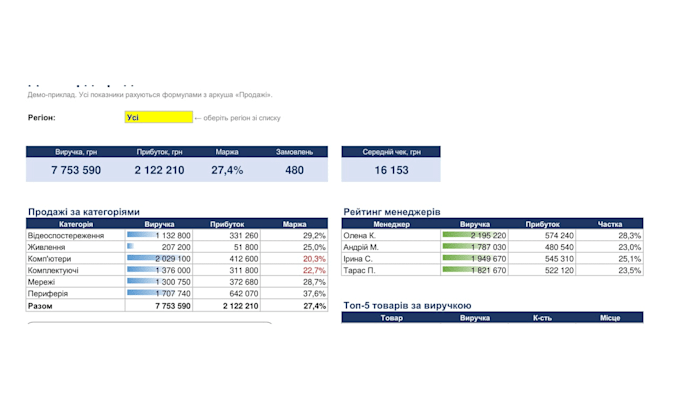Select profit cell 311 800
Viewport: 680px width, 409px height.
tap(227, 270)
